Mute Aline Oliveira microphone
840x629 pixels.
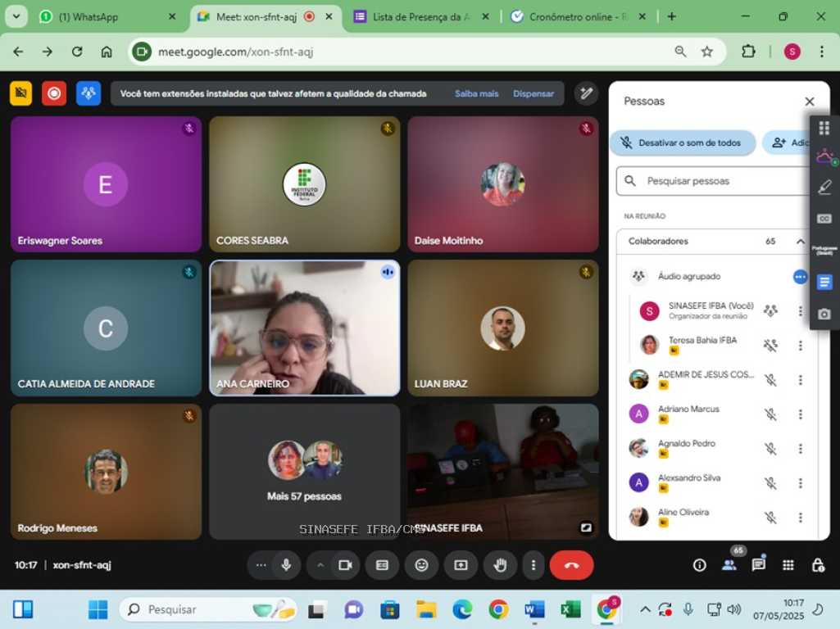pos(770,518)
